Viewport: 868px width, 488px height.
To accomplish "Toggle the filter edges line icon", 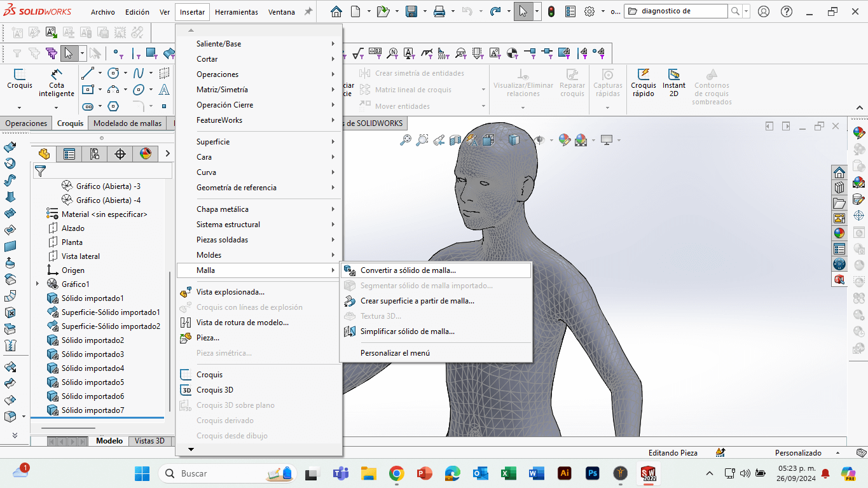I will pos(135,53).
